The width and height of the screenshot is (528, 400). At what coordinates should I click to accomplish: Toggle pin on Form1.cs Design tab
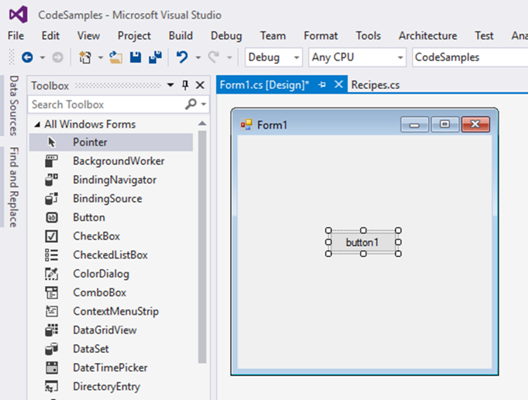click(x=322, y=85)
